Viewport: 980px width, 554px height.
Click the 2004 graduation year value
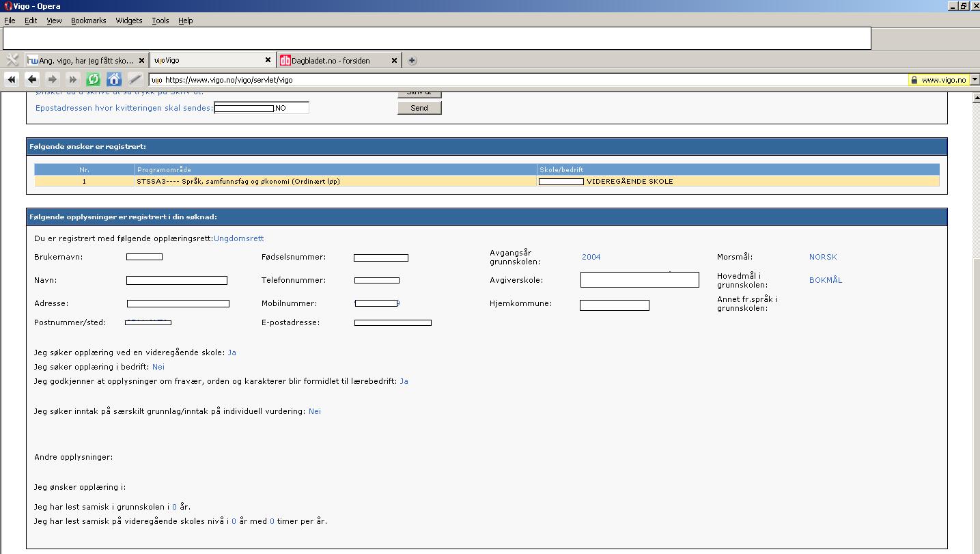[591, 257]
